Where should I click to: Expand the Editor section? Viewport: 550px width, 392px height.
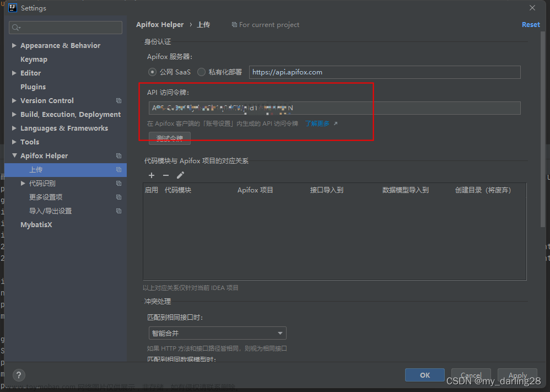tap(14, 73)
